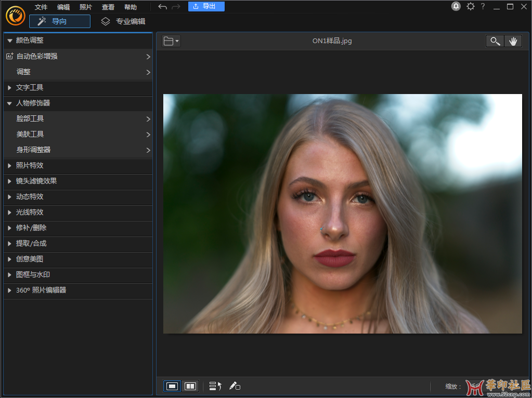Expand the 文字工具 section

[x=78, y=87]
